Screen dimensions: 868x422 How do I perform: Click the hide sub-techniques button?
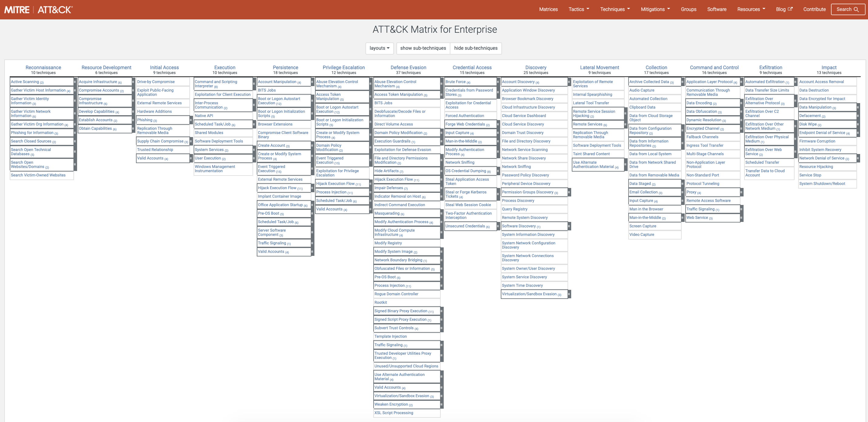click(476, 48)
